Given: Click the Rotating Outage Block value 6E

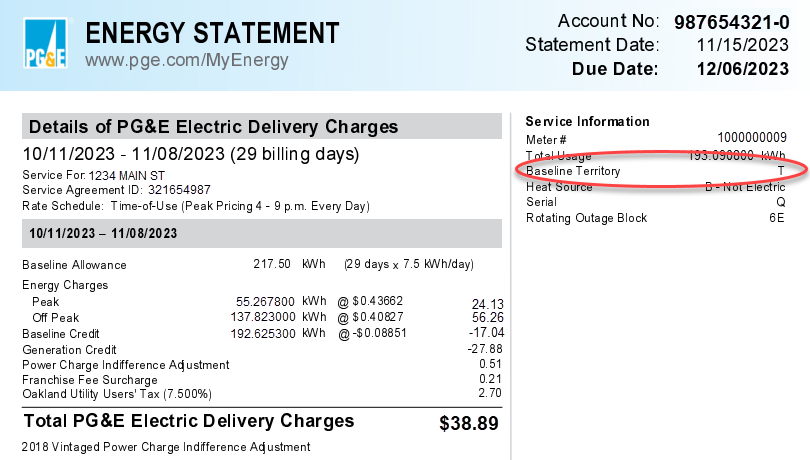Looking at the screenshot, I should tap(776, 218).
